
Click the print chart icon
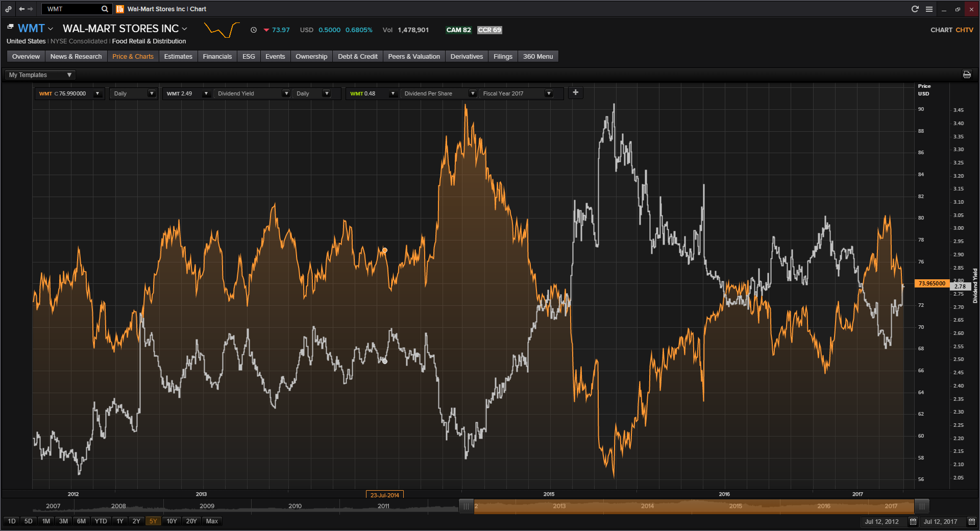967,75
